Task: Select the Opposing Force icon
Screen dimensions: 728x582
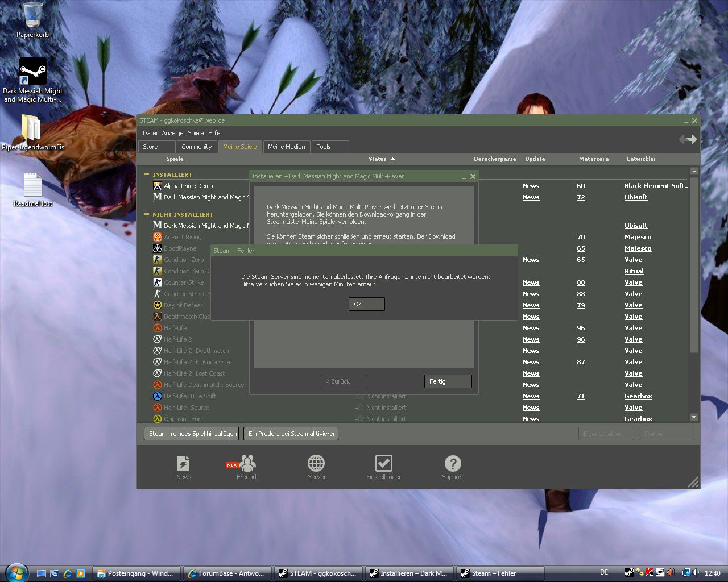Action: click(x=158, y=419)
